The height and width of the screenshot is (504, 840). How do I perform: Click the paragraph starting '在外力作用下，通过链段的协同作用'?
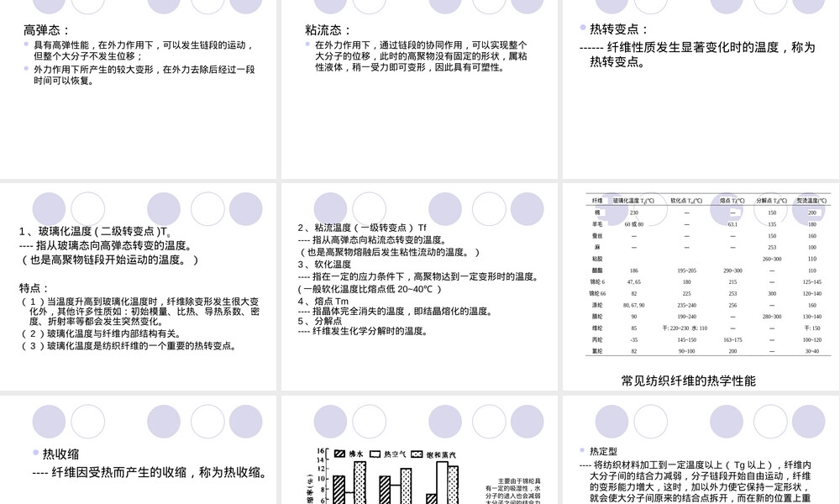(x=421, y=56)
